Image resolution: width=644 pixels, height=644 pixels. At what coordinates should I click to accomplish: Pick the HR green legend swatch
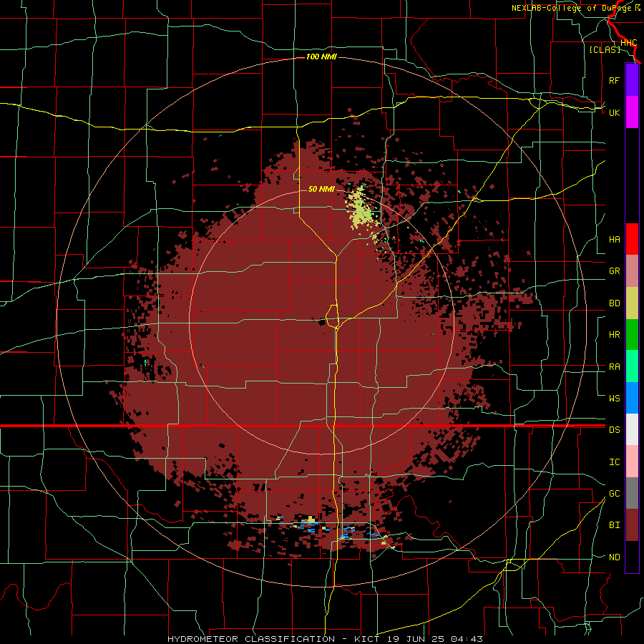pyautogui.click(x=632, y=335)
